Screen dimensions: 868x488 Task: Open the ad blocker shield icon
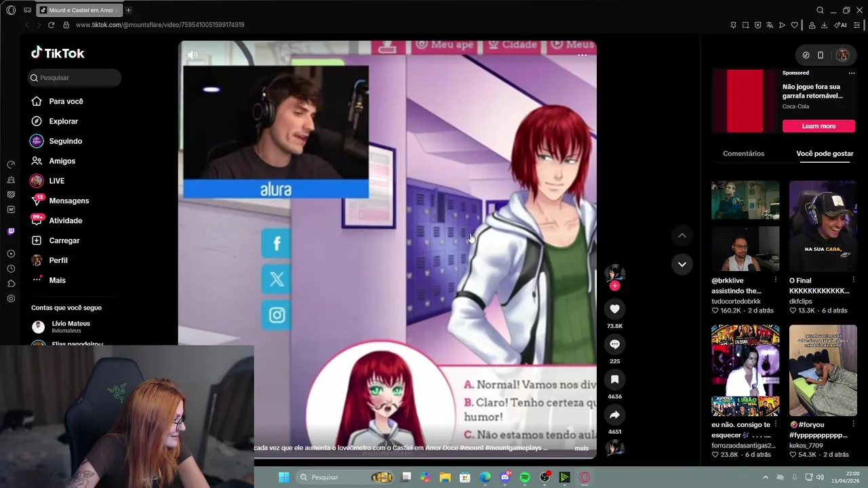(757, 25)
